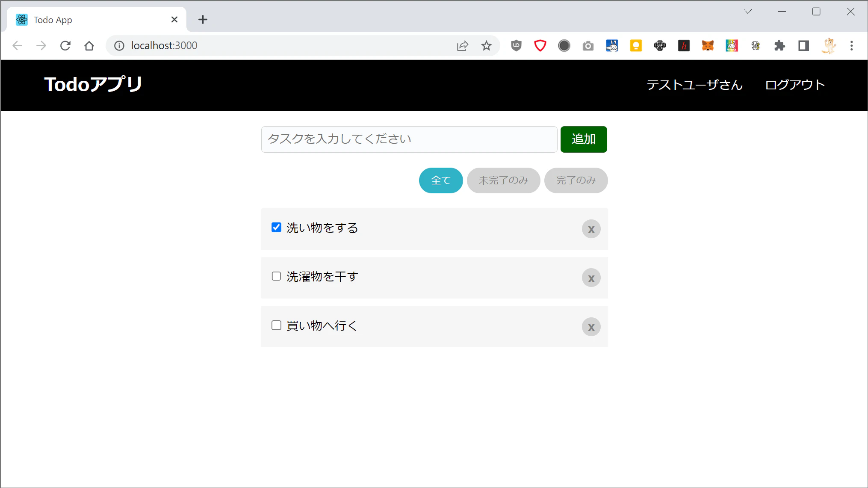This screenshot has width=868, height=488.
Task: Toggle the browser side panel
Action: pyautogui.click(x=803, y=46)
